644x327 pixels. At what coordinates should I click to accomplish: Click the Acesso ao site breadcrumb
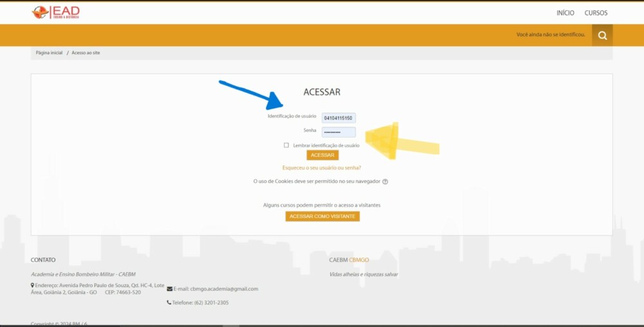(x=86, y=53)
